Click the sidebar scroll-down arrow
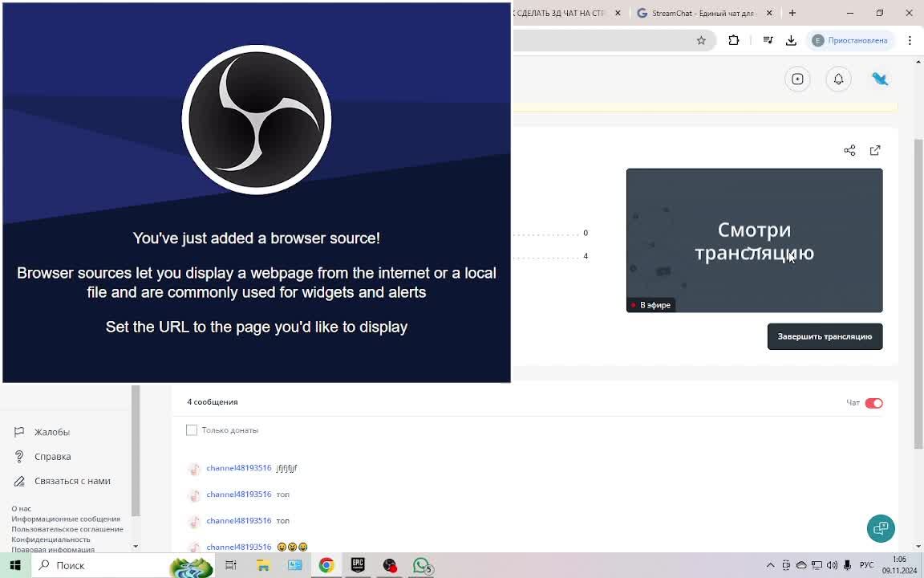This screenshot has height=578, width=924. (x=136, y=546)
